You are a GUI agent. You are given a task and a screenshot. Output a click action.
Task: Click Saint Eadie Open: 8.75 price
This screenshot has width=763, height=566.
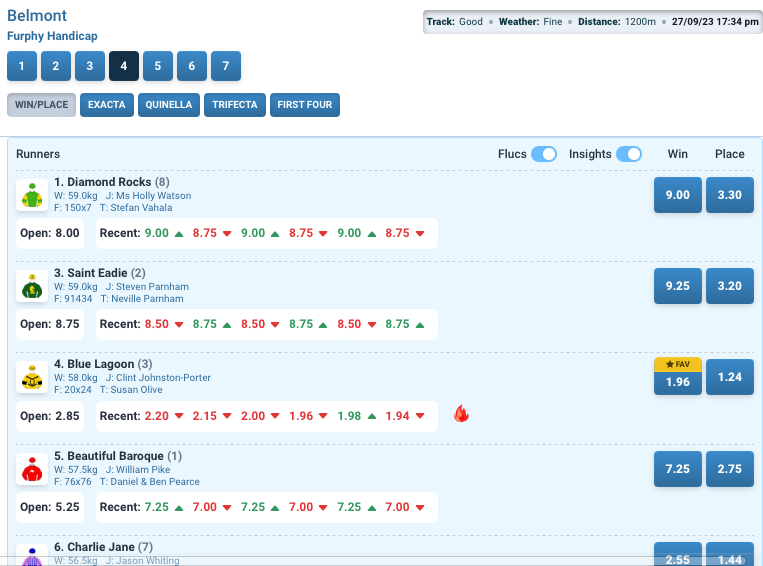click(x=50, y=324)
